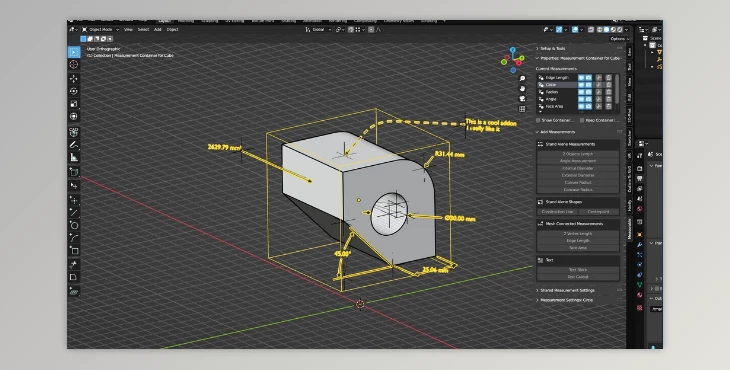Click the Construction Line button
This screenshot has height=370, width=730.
(557, 212)
